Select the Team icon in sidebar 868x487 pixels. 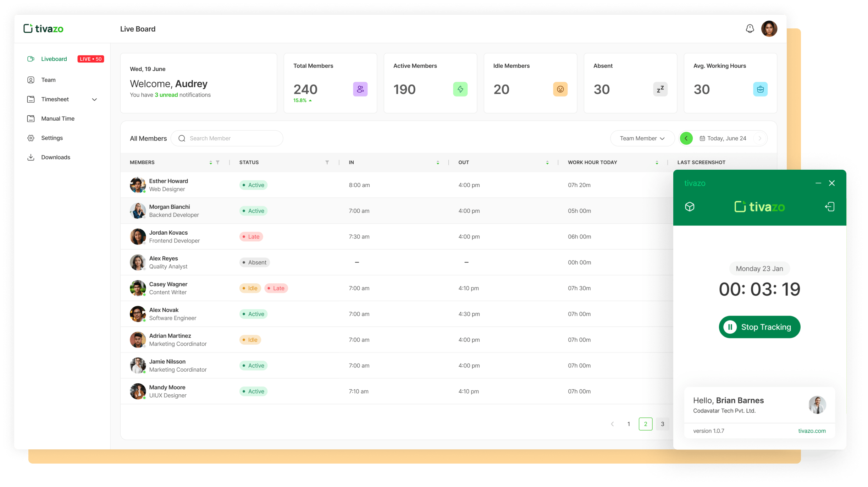(x=31, y=80)
